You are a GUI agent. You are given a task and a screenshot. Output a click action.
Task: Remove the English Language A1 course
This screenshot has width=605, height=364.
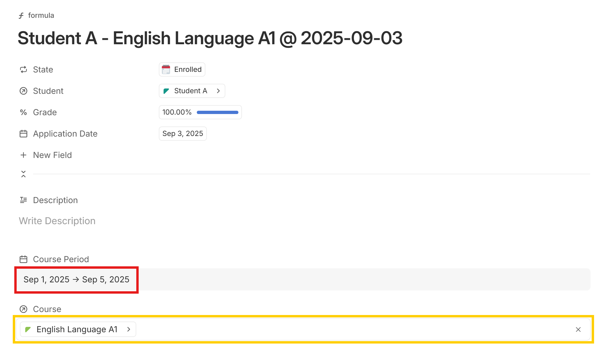coord(578,329)
